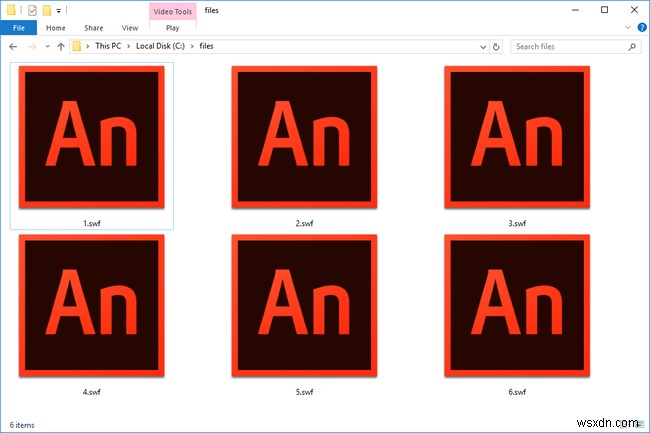Open Help with the question mark icon

[x=642, y=28]
